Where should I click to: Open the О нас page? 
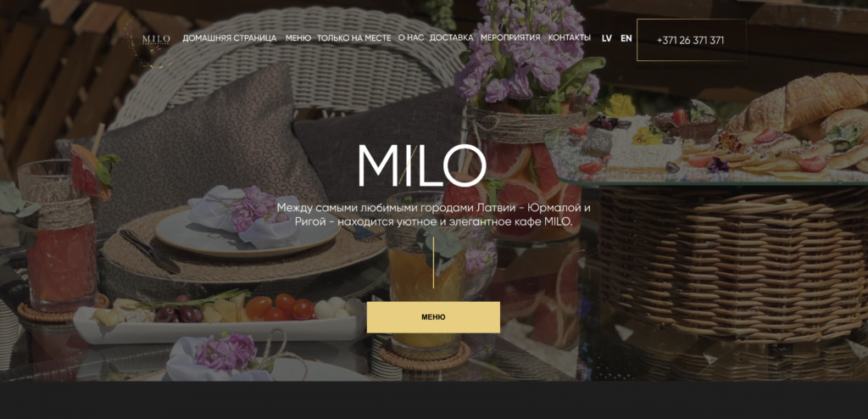[x=411, y=38]
